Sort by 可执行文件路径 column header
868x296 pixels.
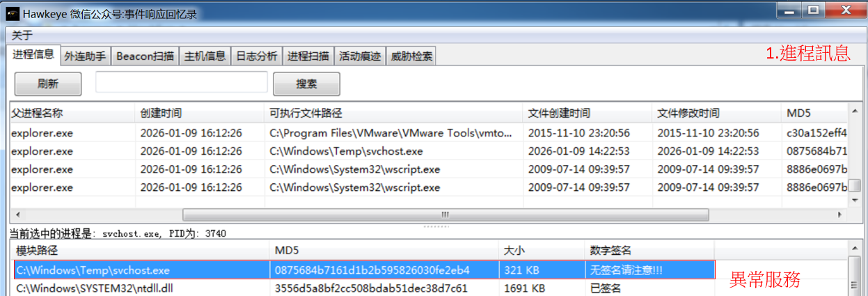[x=393, y=113]
